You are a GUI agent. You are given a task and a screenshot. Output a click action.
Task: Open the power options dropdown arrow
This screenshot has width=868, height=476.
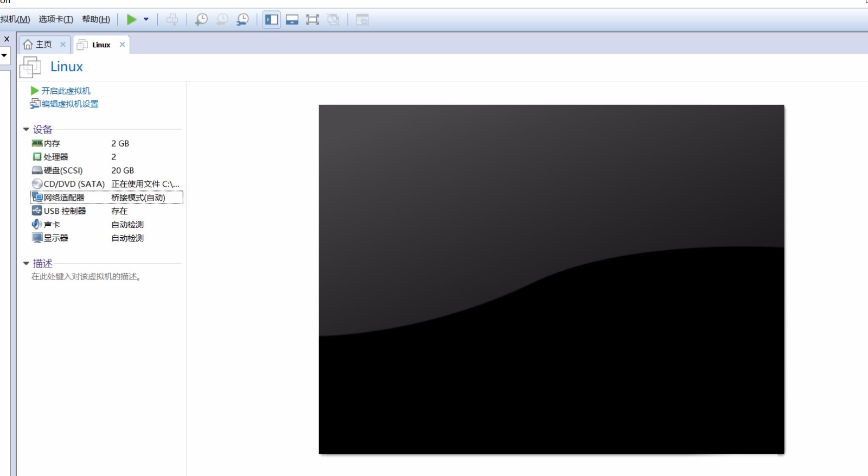(146, 20)
